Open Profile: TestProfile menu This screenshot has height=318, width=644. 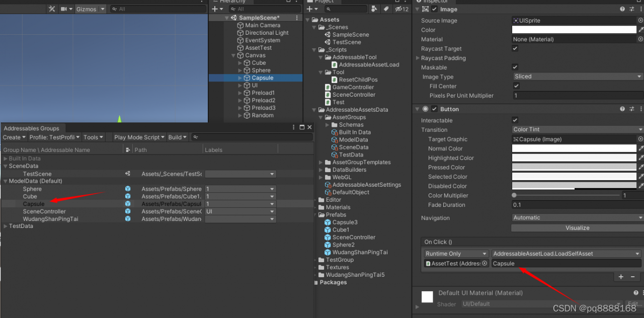tap(54, 137)
